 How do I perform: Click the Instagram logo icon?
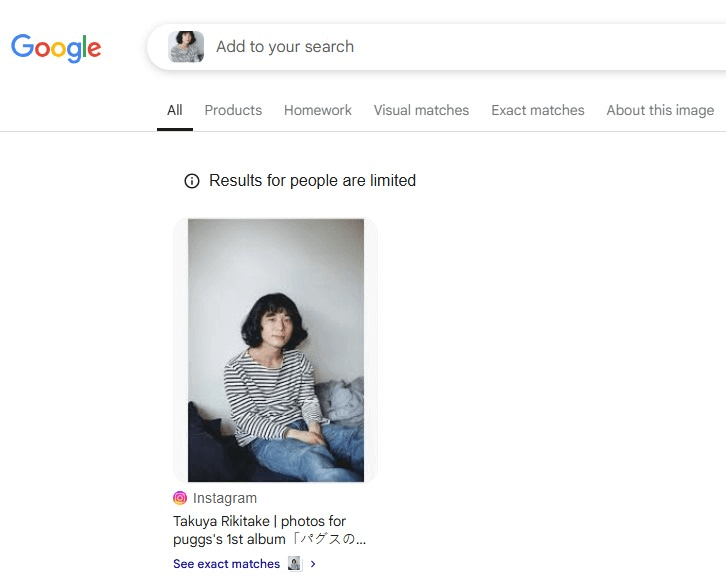click(180, 498)
